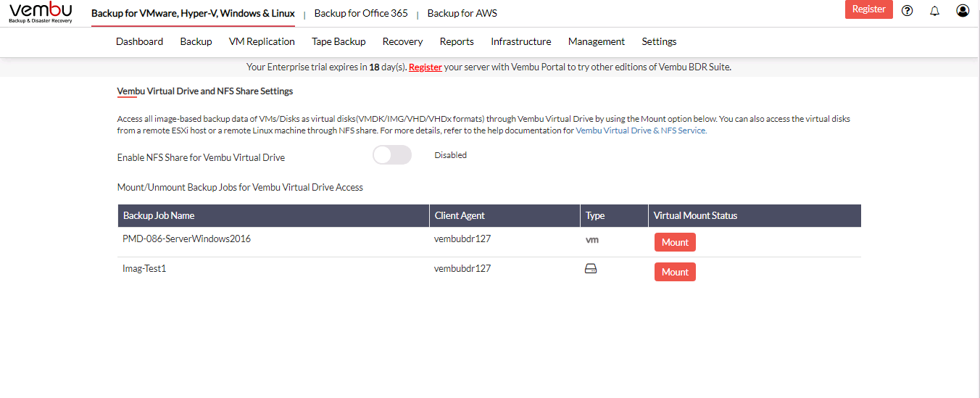Mount the PMD-086-ServerWindows2016 backup job
The height and width of the screenshot is (398, 980).
pyautogui.click(x=675, y=242)
